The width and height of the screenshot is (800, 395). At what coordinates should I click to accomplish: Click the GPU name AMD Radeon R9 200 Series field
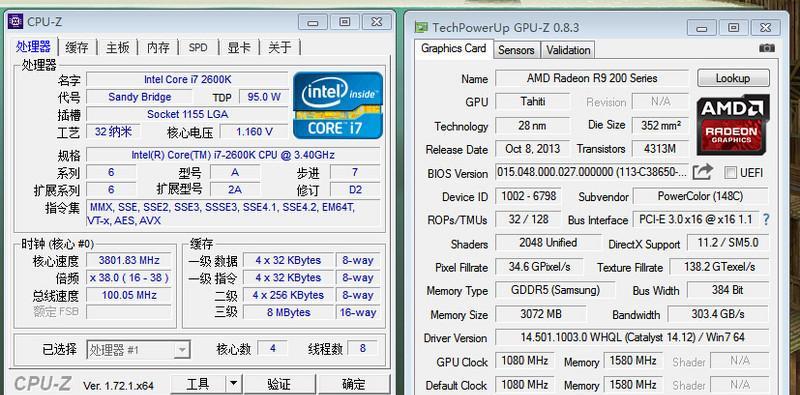click(x=592, y=78)
